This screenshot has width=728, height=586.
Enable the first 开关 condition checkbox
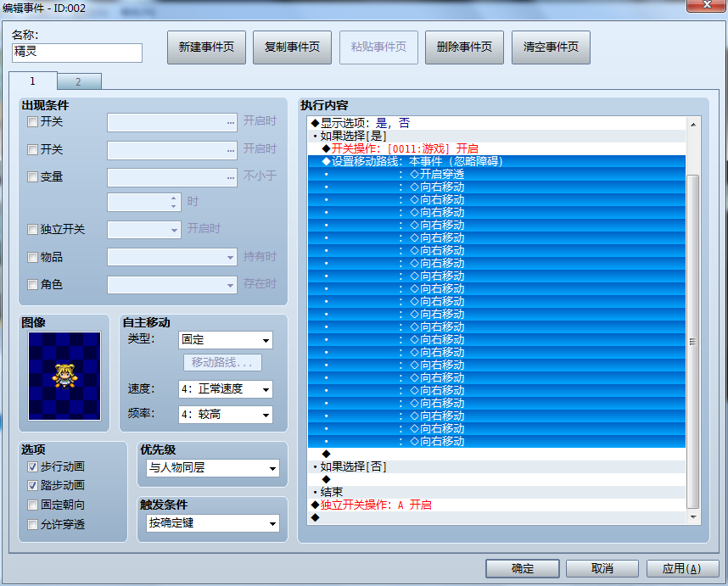click(32, 122)
